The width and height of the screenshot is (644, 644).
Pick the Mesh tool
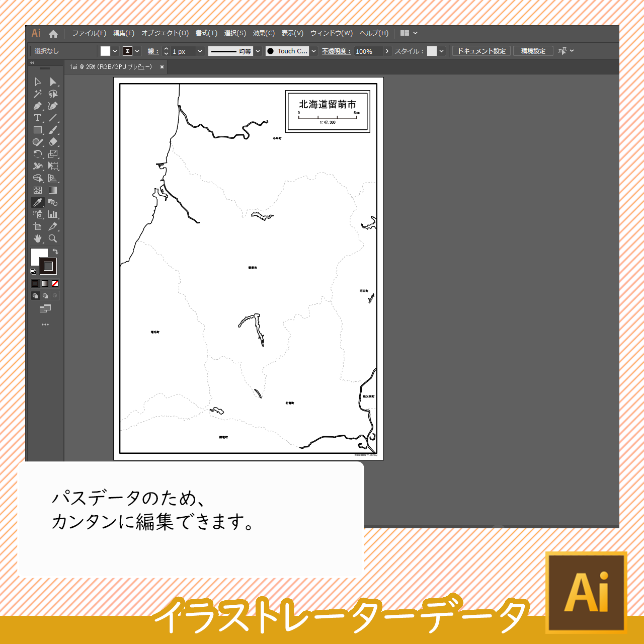coord(38,190)
